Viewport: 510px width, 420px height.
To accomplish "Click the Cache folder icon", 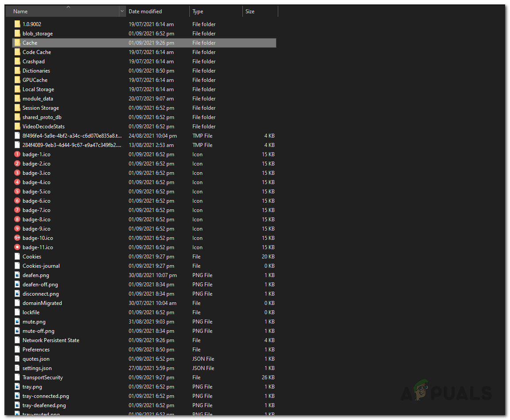I will pyautogui.click(x=17, y=42).
